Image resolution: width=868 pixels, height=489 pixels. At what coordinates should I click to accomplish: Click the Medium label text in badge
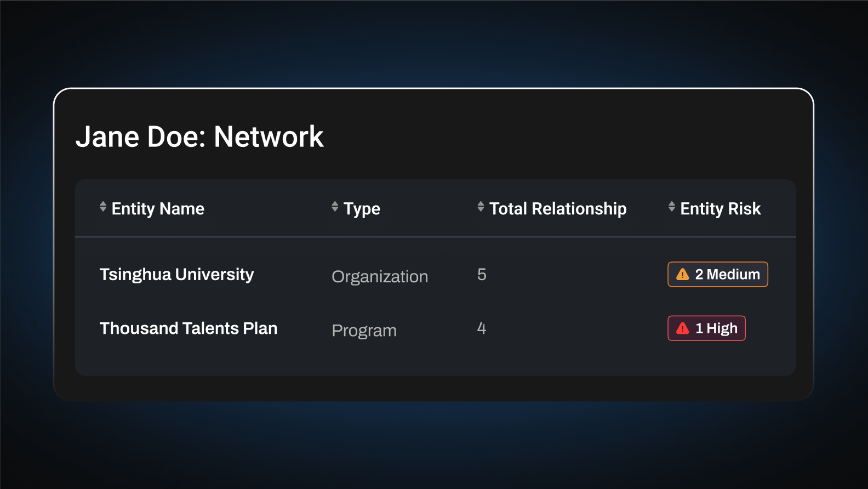[733, 275]
